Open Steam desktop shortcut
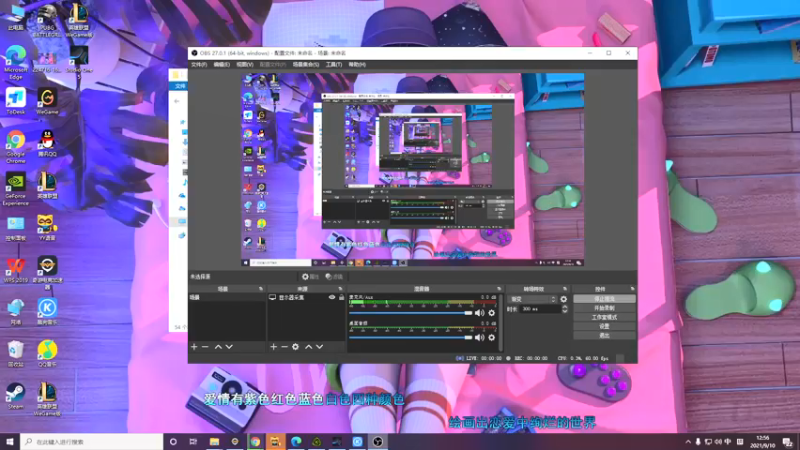This screenshot has height=450, width=800. pyautogui.click(x=15, y=396)
